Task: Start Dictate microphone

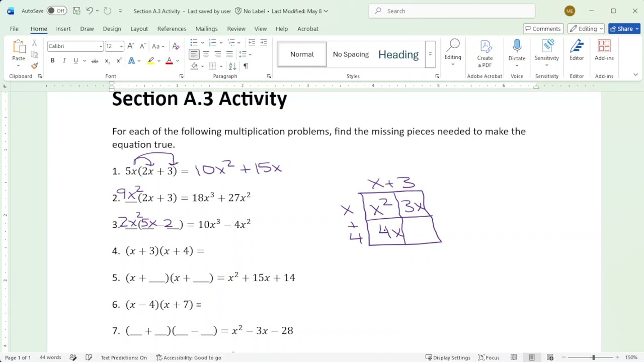Action: point(517,50)
